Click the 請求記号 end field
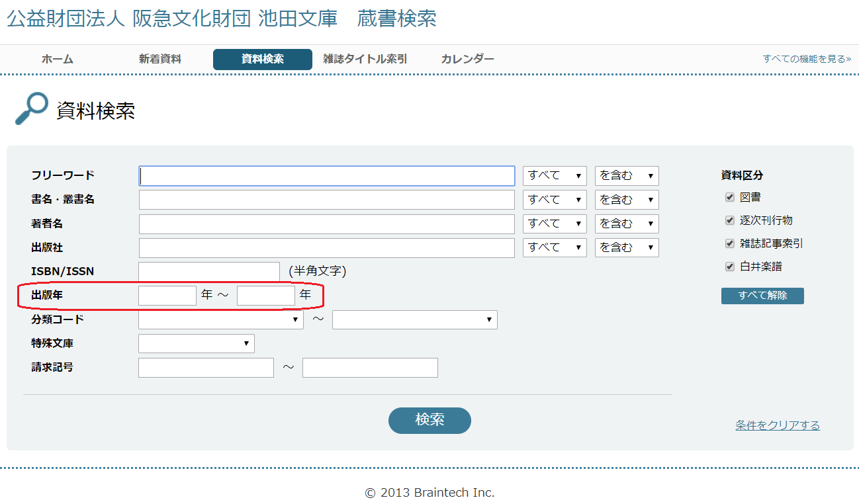Image resolution: width=859 pixels, height=504 pixels. click(x=370, y=367)
